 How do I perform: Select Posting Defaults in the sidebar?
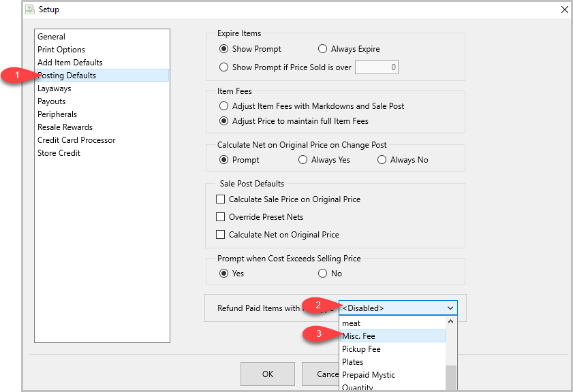tap(102, 76)
